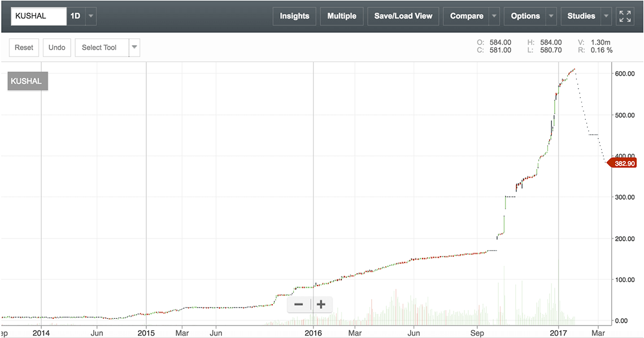
Task: Click the Undo button
Action: tap(56, 47)
